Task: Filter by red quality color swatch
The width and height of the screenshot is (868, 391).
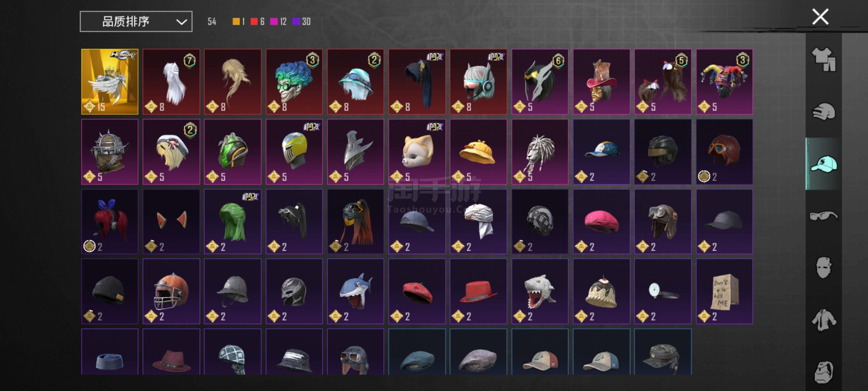Action: (x=254, y=22)
